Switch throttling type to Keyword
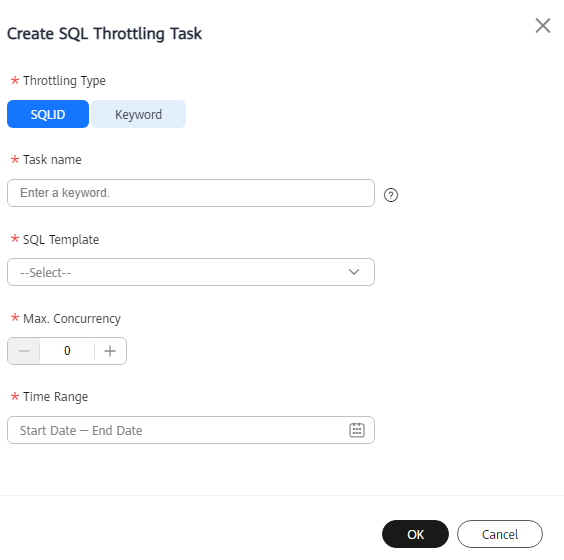564x560 pixels. [x=138, y=114]
